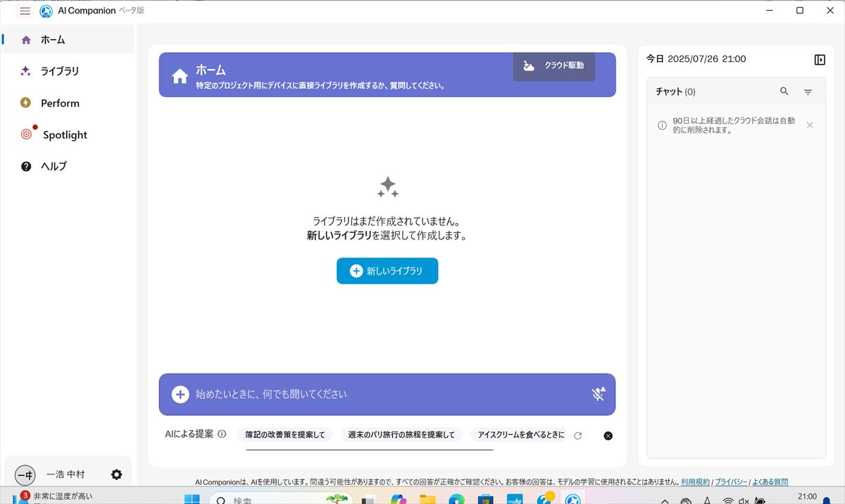Open Microsoft Edge from the taskbar
Screen dimensions: 845x504
pos(456,498)
